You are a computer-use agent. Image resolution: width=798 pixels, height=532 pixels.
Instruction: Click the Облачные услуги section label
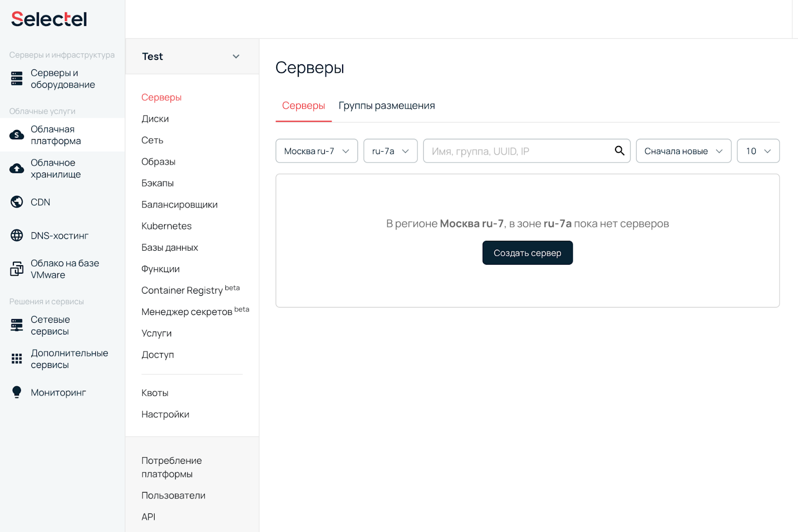click(42, 111)
